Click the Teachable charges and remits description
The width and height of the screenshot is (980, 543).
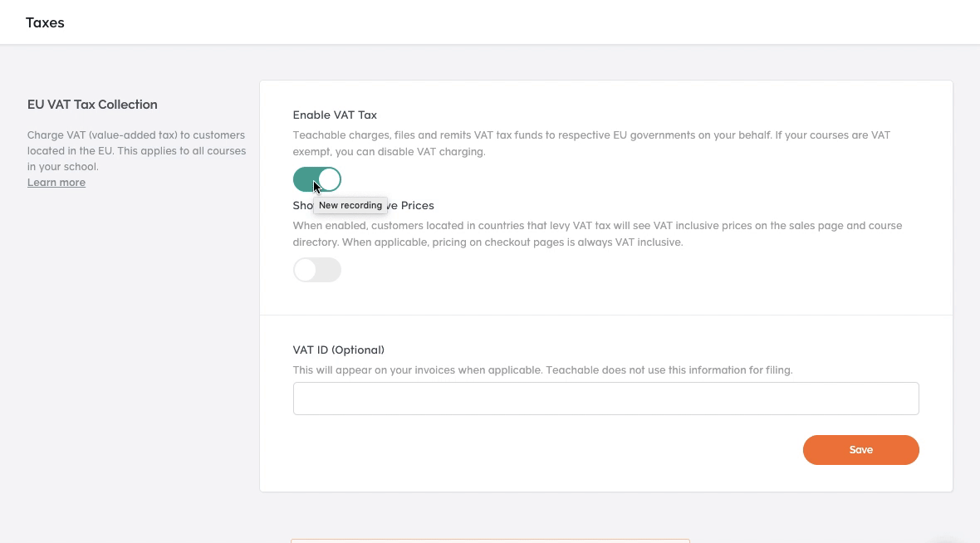(591, 143)
